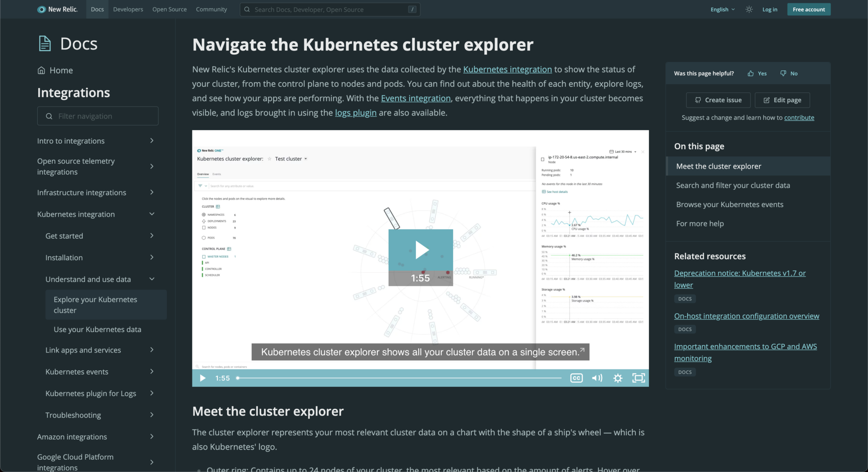868x472 pixels.
Task: Collapse Understand and use data submenu
Action: [152, 279]
